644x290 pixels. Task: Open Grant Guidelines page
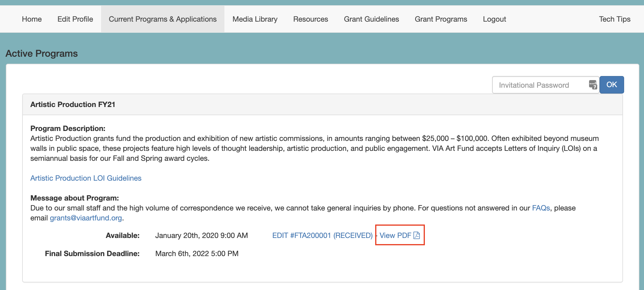pyautogui.click(x=371, y=19)
